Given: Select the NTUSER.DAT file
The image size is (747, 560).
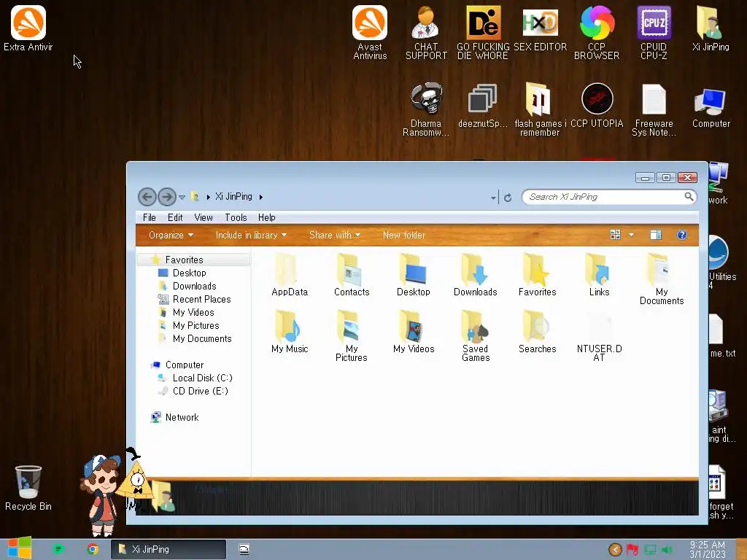Looking at the screenshot, I should tap(599, 336).
